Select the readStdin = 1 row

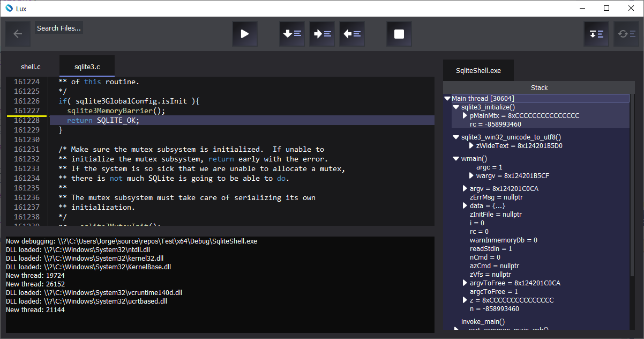[x=491, y=249]
